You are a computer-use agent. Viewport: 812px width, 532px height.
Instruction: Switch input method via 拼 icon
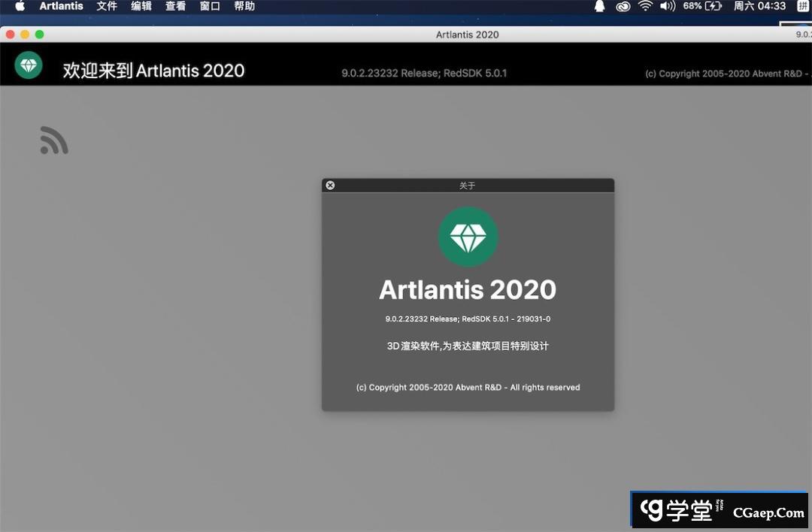pyautogui.click(x=802, y=6)
